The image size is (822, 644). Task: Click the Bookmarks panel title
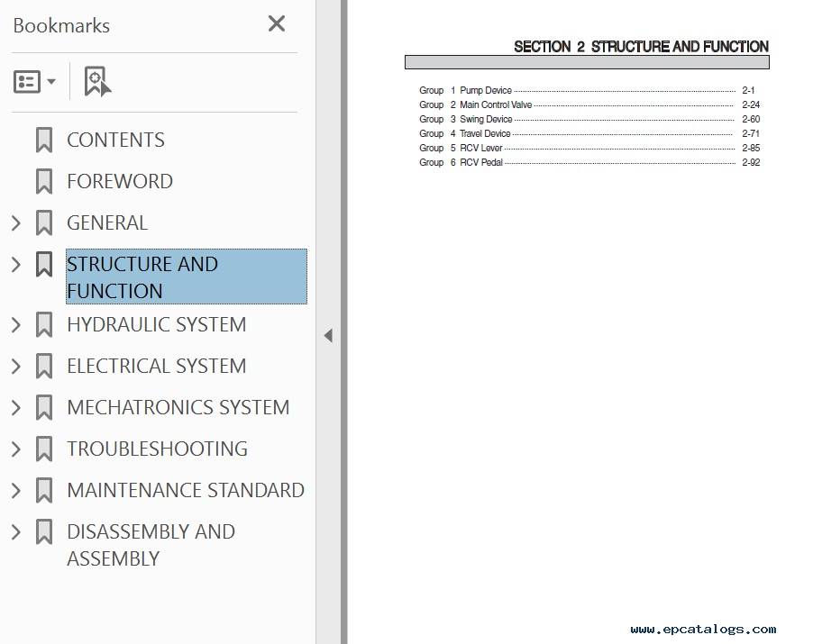61,26
